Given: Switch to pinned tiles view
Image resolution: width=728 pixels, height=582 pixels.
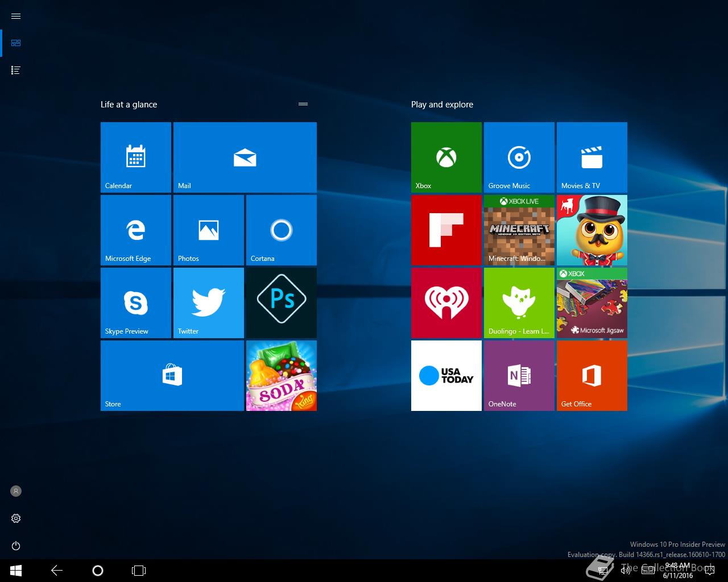Looking at the screenshot, I should click(16, 43).
